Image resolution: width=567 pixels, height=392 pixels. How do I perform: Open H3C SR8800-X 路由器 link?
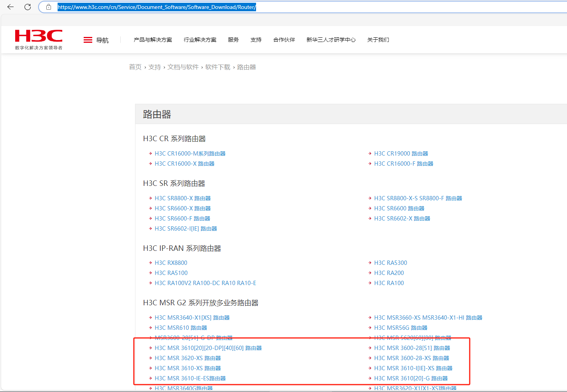point(183,198)
